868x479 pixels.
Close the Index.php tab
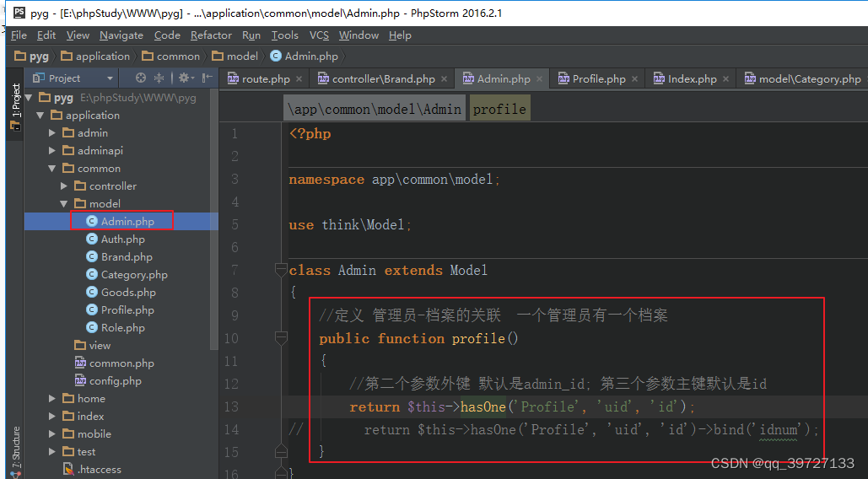(725, 79)
